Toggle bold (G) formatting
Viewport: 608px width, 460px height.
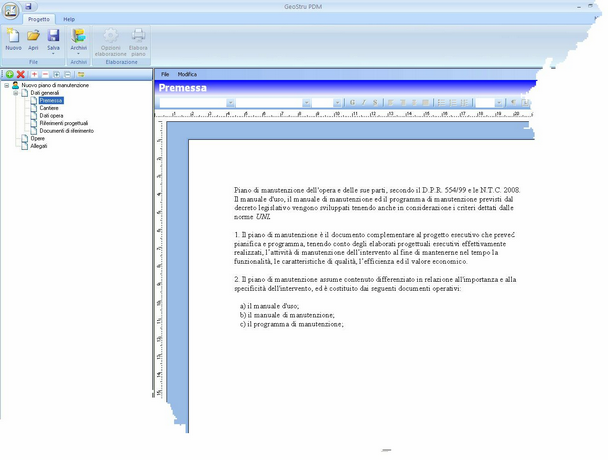pos(352,103)
